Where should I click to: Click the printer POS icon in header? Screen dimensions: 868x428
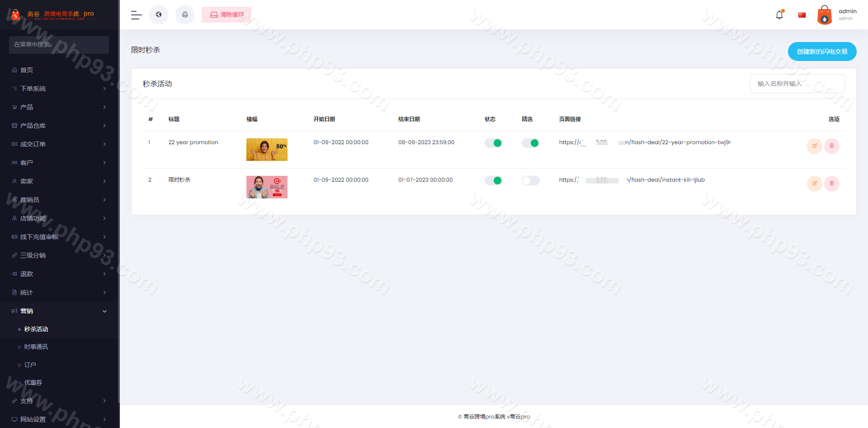pyautogui.click(x=185, y=15)
